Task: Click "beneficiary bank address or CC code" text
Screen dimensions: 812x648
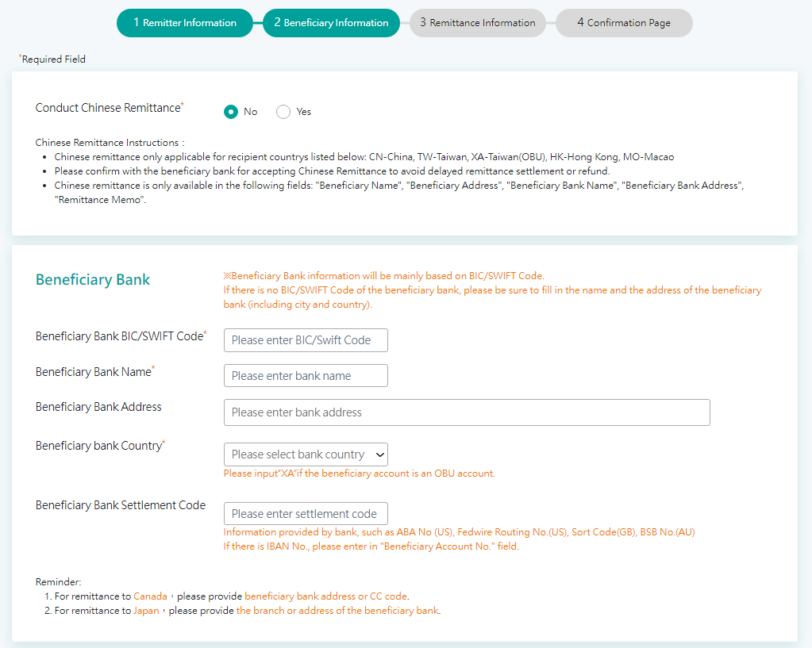Action: [326, 596]
